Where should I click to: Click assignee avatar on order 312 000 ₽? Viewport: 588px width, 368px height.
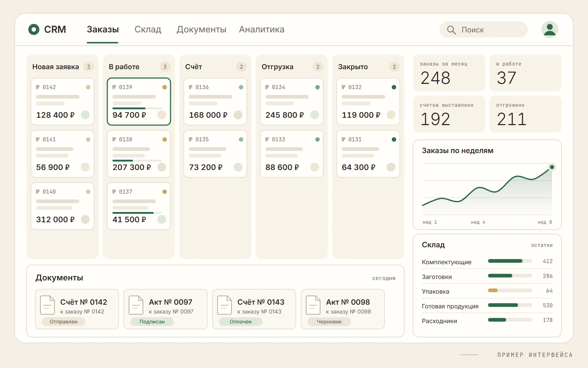click(85, 219)
